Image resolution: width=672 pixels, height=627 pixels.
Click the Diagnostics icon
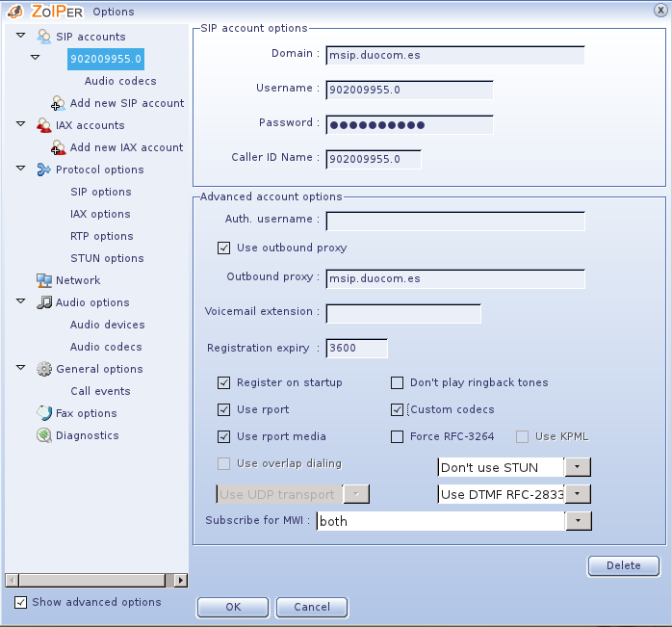(x=44, y=435)
